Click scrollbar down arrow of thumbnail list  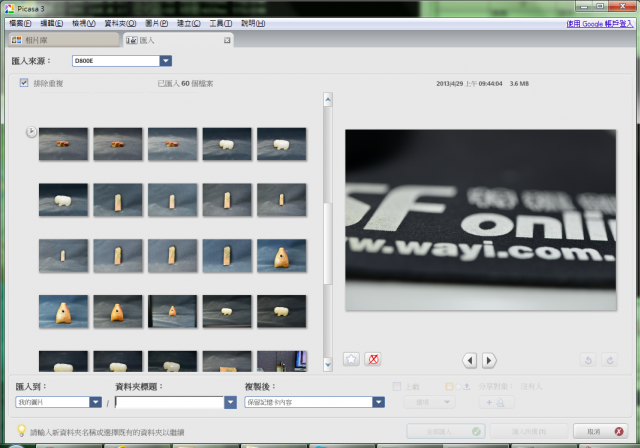328,364
